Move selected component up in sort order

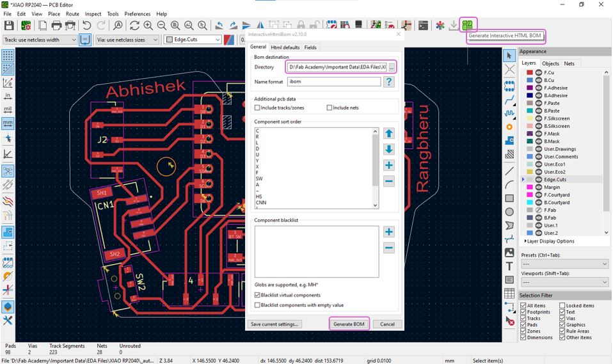pyautogui.click(x=389, y=134)
